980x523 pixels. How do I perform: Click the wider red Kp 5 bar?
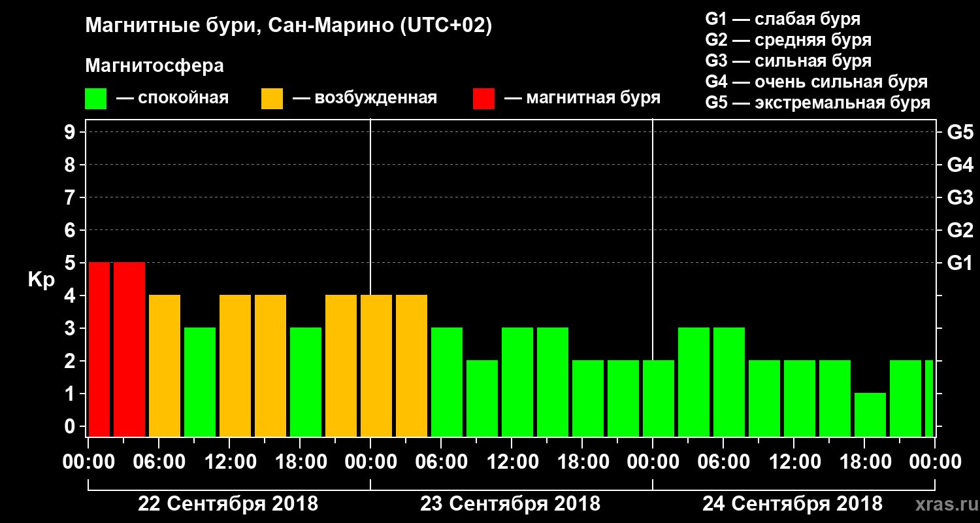pos(129,349)
